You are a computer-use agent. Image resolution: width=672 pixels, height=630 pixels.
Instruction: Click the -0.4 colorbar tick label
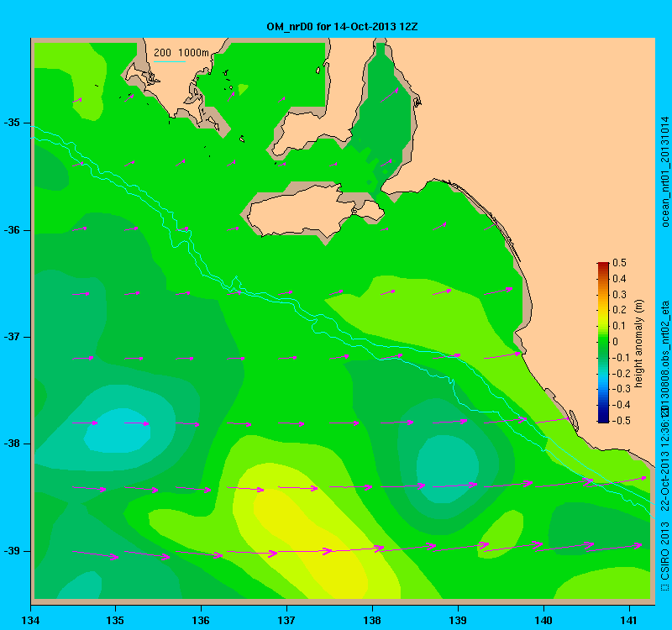tap(621, 405)
